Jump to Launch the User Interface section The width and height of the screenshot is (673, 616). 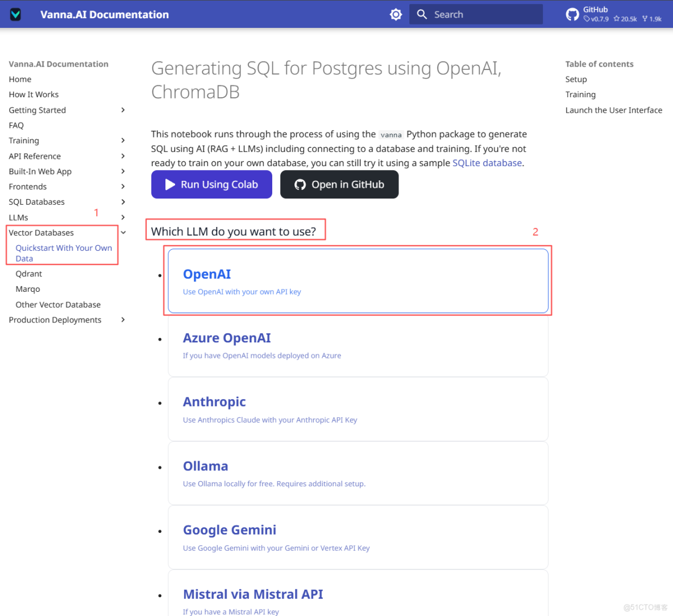click(613, 110)
